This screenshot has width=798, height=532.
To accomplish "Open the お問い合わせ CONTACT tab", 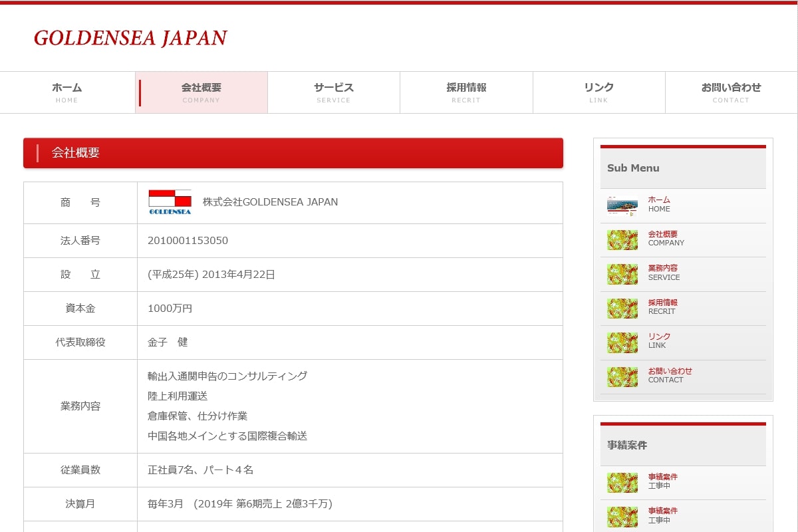I will point(731,92).
